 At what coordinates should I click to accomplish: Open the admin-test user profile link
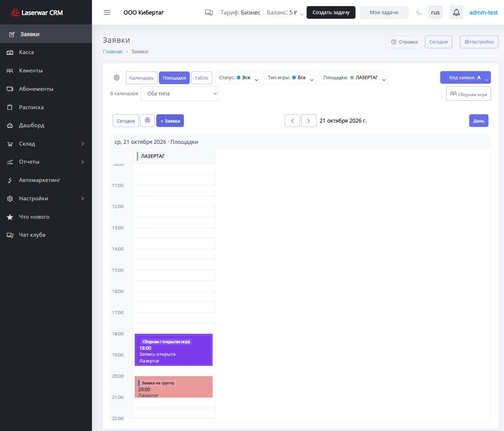(483, 12)
